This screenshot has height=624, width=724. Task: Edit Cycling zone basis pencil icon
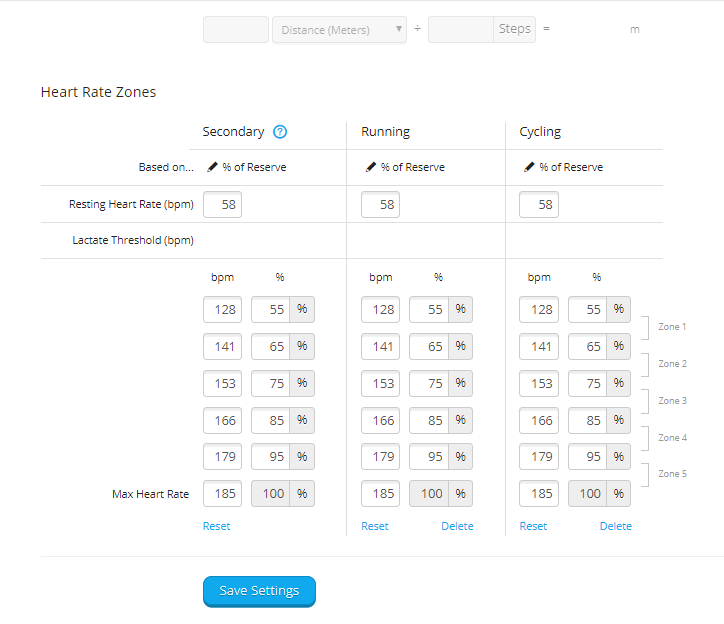(x=529, y=167)
